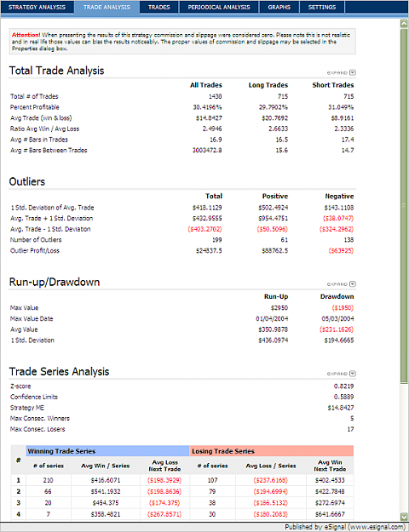Open the Strategy Analysis tab
This screenshot has height=532, width=409.
coord(37,7)
